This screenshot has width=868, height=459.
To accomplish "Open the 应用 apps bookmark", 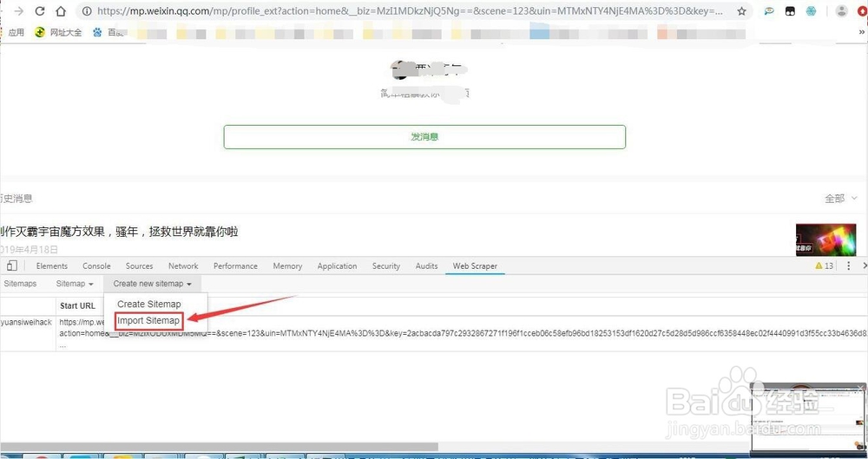I will coord(16,33).
